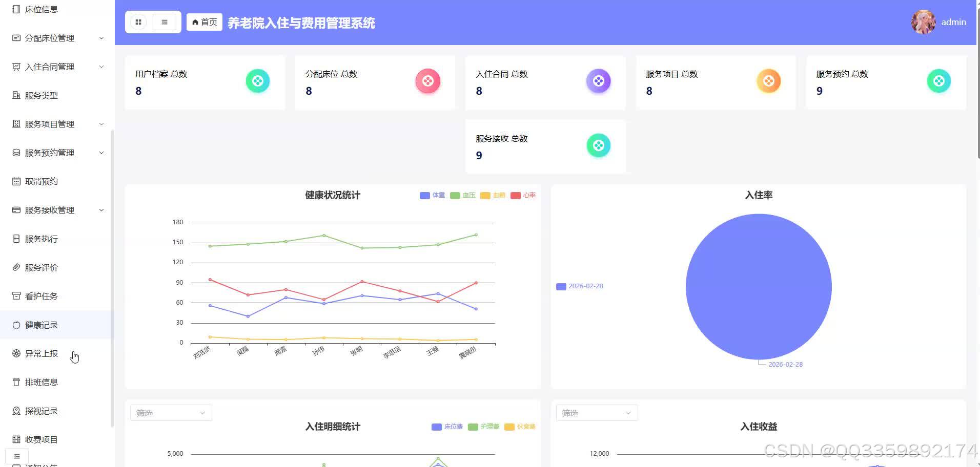Click the 服务预约 总数 green circle icon
This screenshot has width=980, height=467.
(938, 81)
